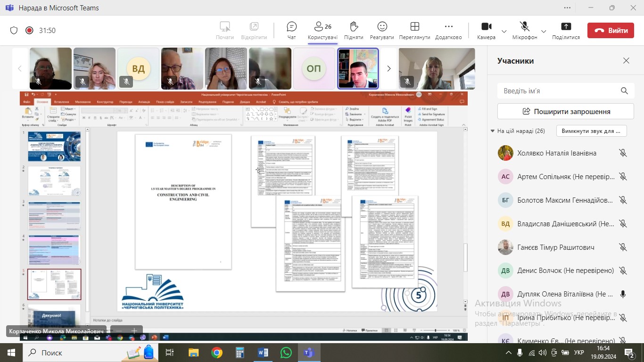Expand the Camera options dropdown arrow
Image resolution: width=644 pixels, height=362 pixels.
[504, 31]
